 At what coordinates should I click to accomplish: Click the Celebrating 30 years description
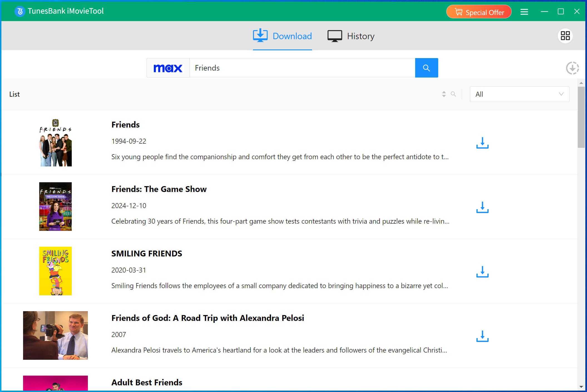pos(280,221)
